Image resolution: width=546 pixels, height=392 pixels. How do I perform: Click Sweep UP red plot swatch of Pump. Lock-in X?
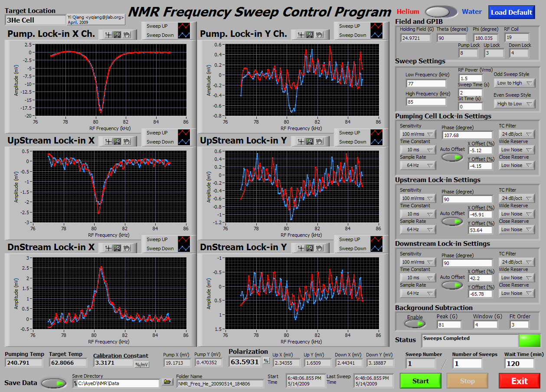point(185,26)
